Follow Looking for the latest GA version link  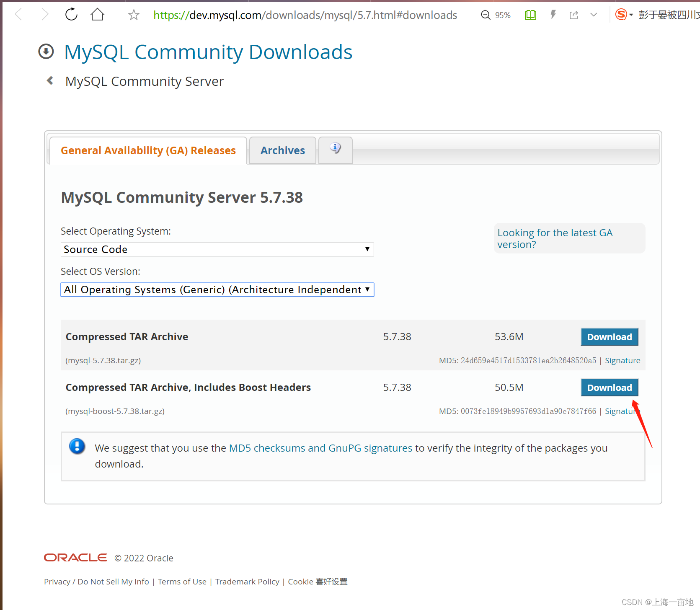pos(555,238)
